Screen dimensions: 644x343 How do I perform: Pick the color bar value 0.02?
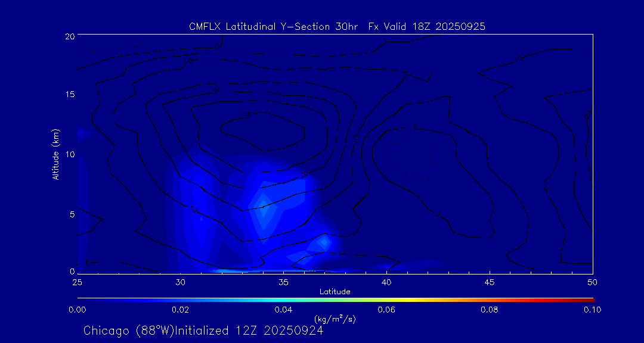[180, 310]
